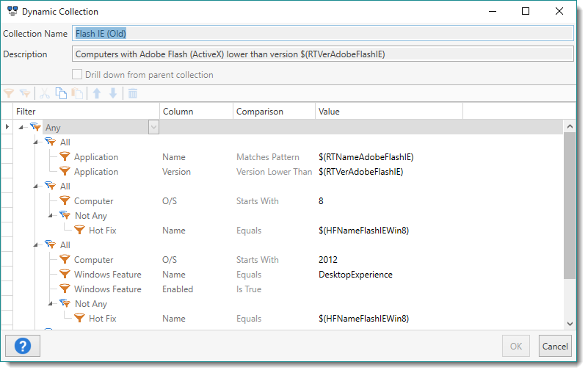Click the vertical scrollbar down arrow
This screenshot has height=373, width=588.
click(569, 324)
